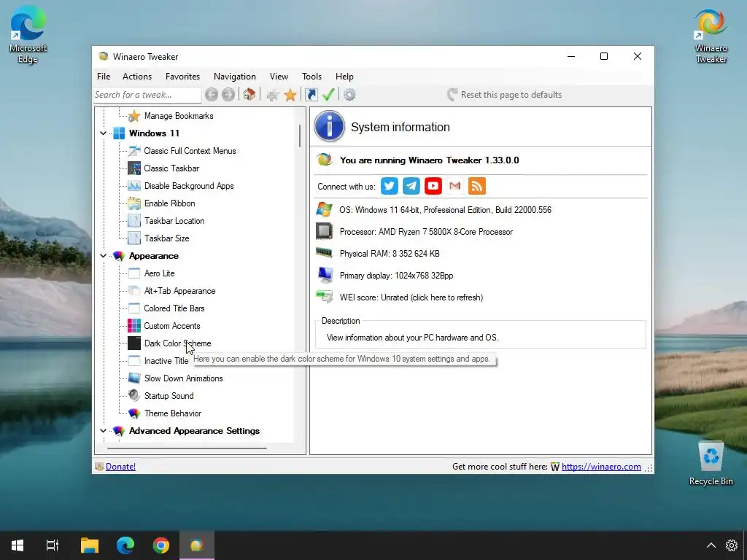Image resolution: width=747 pixels, height=560 pixels.
Task: Open Microsoft Edge from the taskbar
Action: 125,545
